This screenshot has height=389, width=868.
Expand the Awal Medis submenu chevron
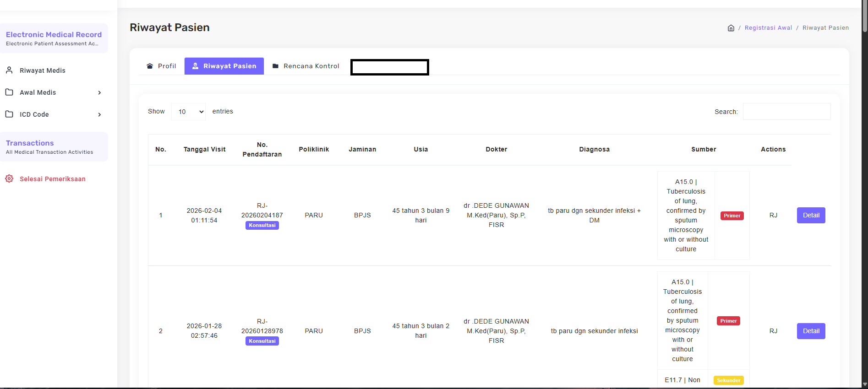(99, 92)
